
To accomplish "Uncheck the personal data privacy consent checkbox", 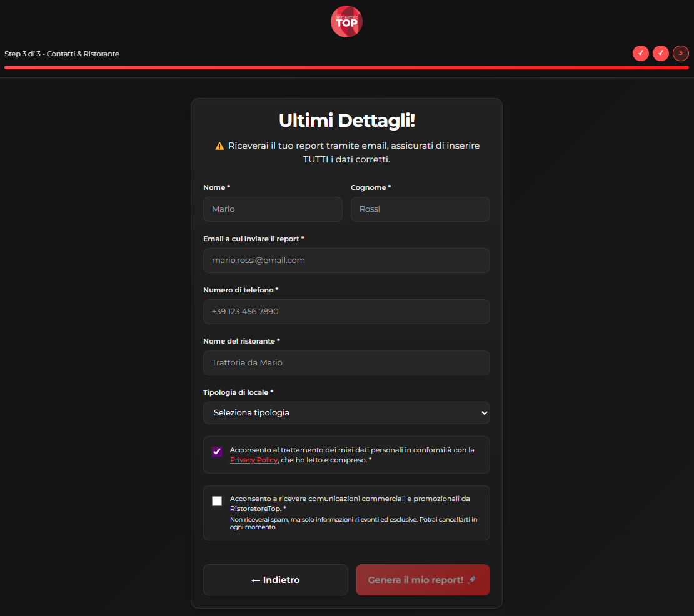I will tap(217, 452).
